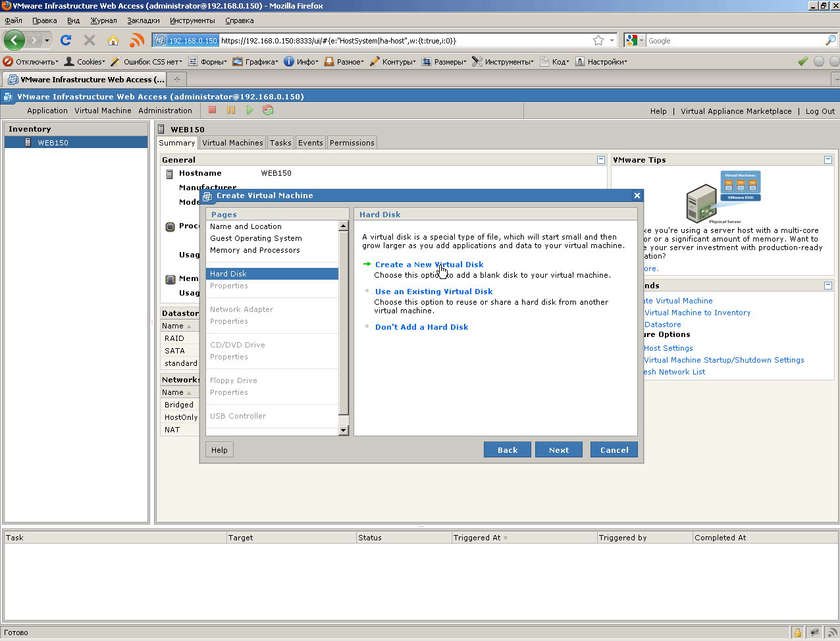The height and width of the screenshot is (641, 840).
Task: Select the Guest Operating System page
Action: tap(256, 238)
